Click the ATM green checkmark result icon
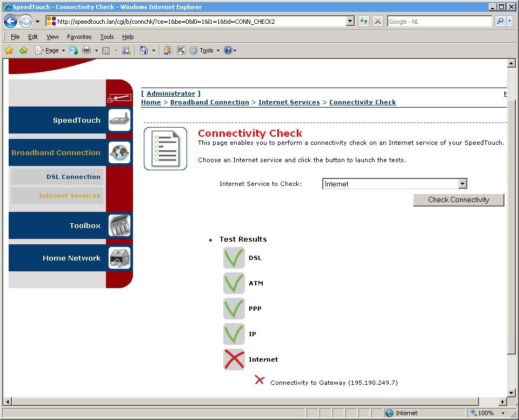This screenshot has width=519, height=420. click(234, 283)
